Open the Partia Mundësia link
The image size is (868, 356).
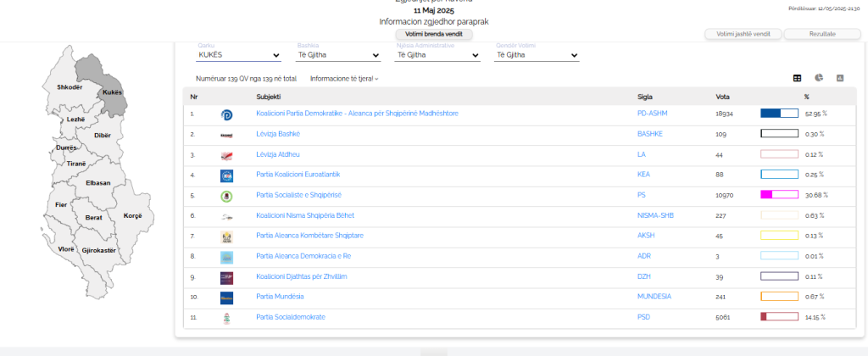tap(280, 297)
